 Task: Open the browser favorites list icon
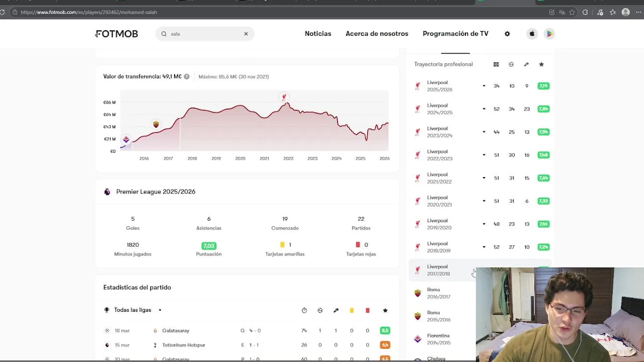[613, 12]
